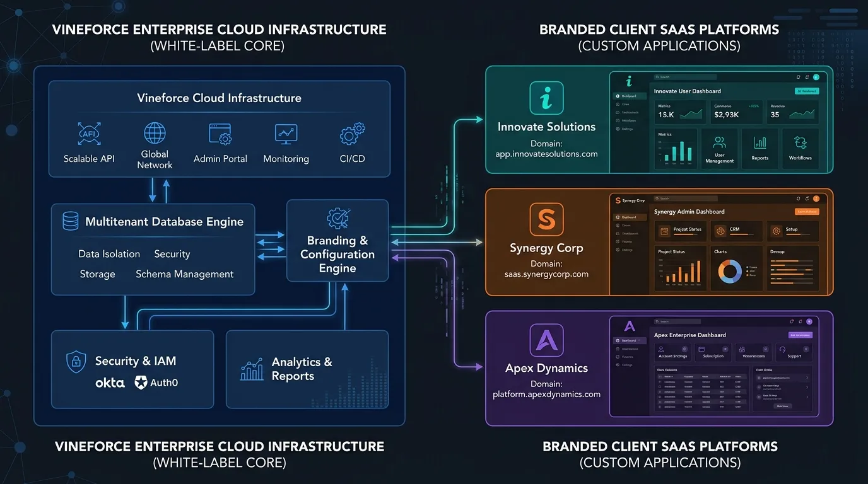Click the Setup progress bar in Synergy dashboard
The image size is (868, 484).
point(798,234)
